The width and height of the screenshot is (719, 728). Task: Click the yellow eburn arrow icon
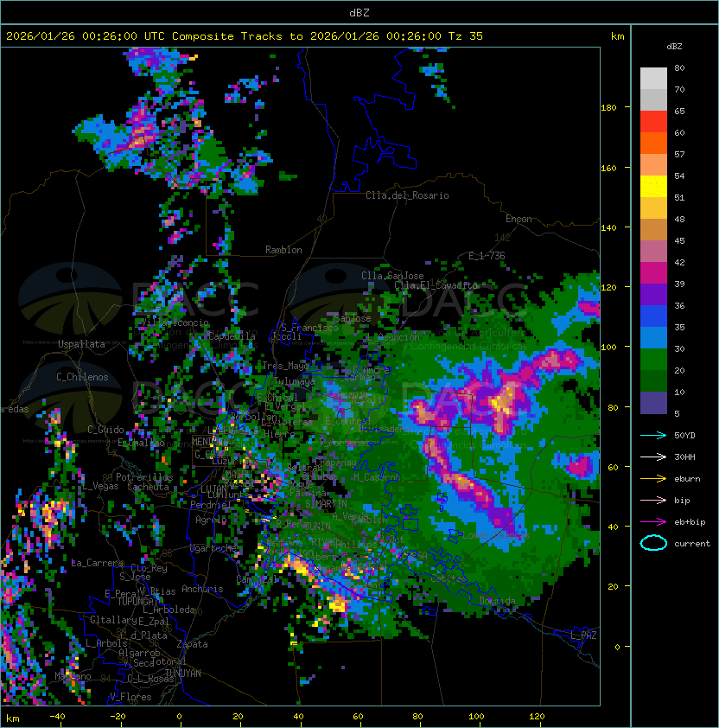click(x=653, y=479)
